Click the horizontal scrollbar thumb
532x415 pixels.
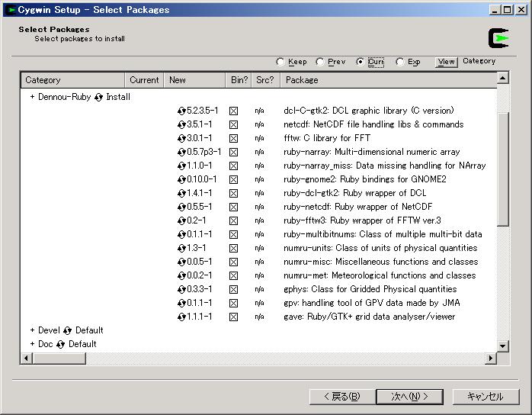59,359
